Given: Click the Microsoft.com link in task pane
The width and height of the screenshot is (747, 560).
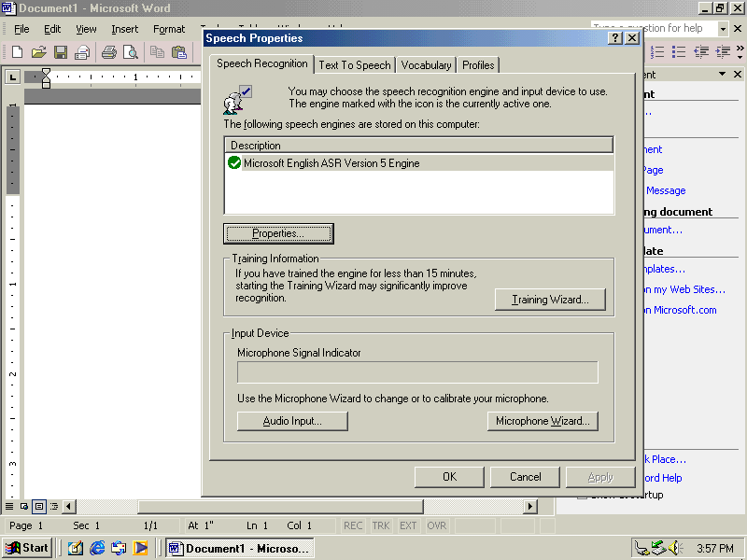Looking at the screenshot, I should click(680, 310).
